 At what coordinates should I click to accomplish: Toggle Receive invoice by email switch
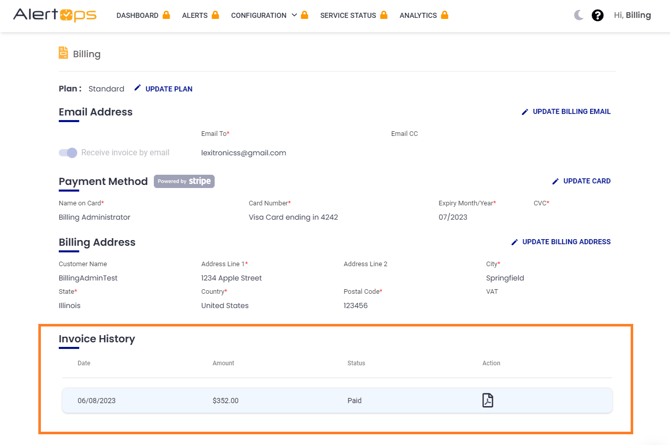pos(68,153)
